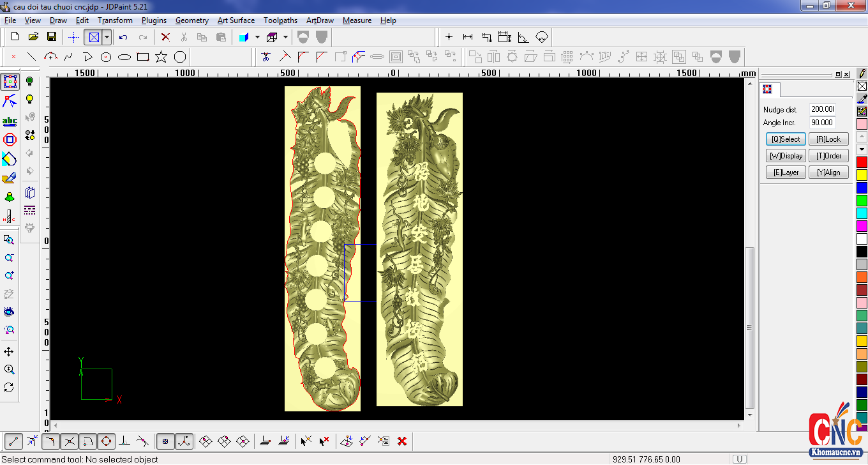Image resolution: width=868 pixels, height=465 pixels.
Task: Click the Nudge dist. input field
Action: [x=822, y=109]
